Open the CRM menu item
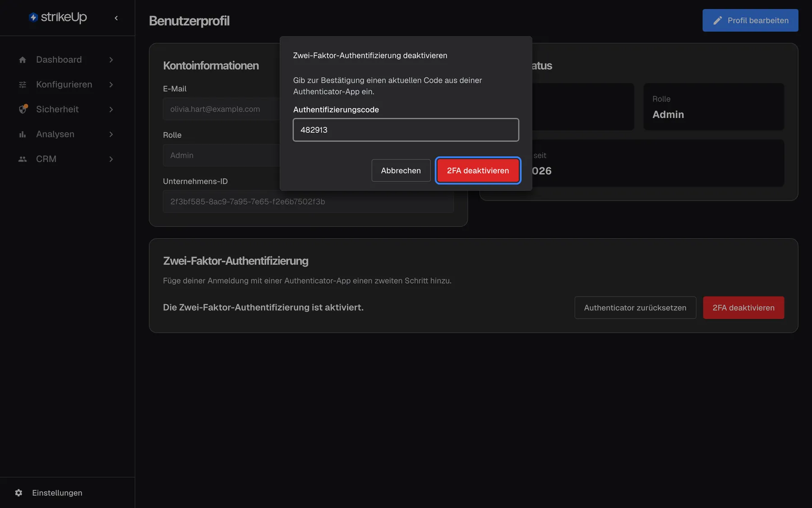 pos(67,159)
